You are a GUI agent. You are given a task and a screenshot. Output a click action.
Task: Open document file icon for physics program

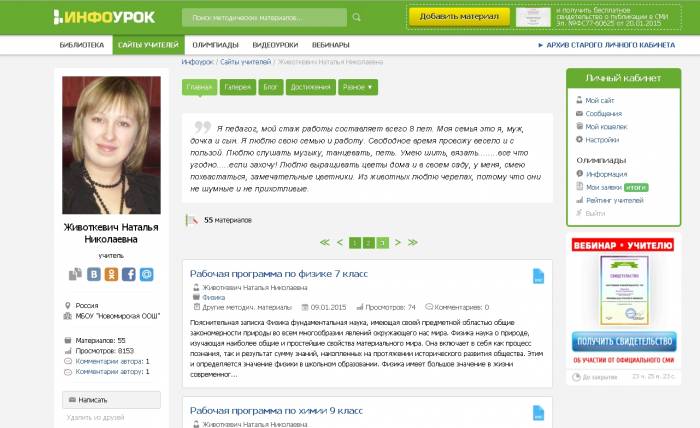pyautogui.click(x=538, y=276)
